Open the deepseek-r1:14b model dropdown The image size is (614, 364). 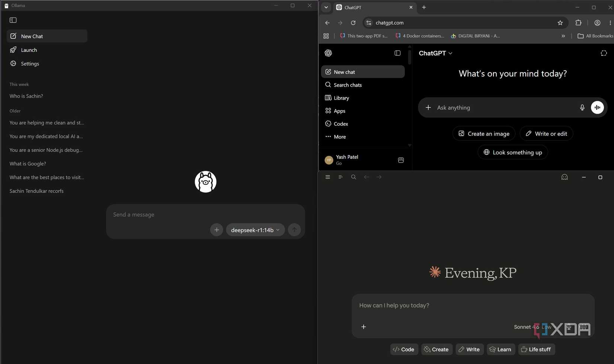click(255, 230)
